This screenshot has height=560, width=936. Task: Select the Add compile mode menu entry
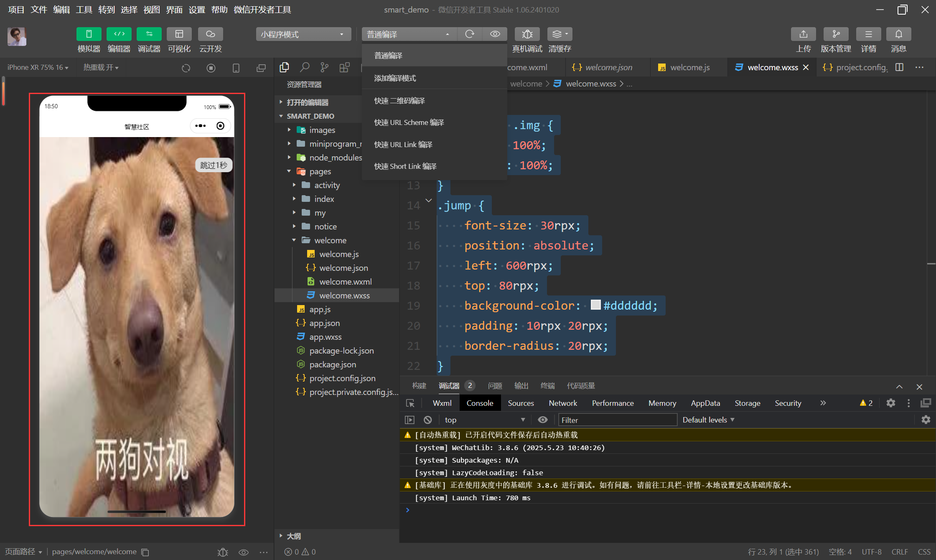coord(395,78)
